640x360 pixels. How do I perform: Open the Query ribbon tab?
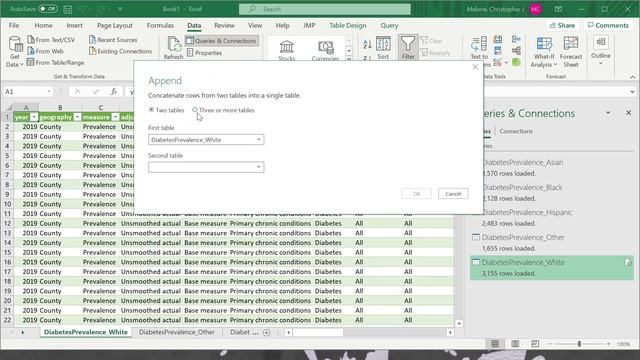(389, 25)
